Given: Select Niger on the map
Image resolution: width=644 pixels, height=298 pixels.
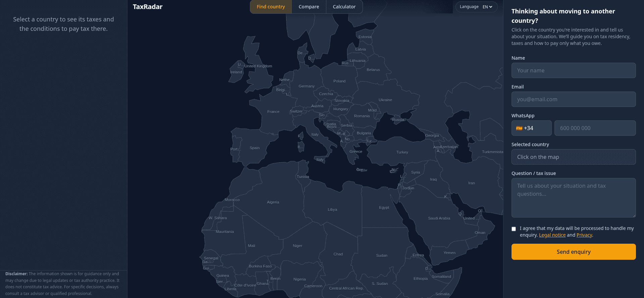Looking at the screenshot, I should pos(298,246).
